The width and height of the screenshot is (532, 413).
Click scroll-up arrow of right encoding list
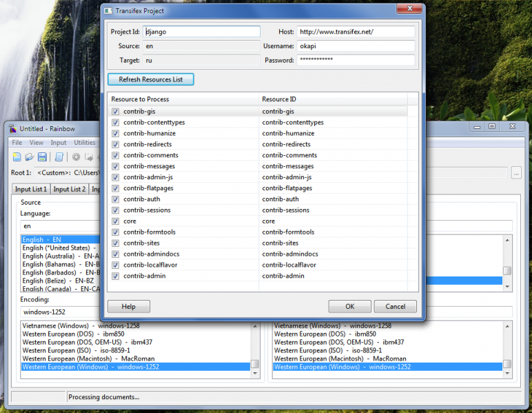tap(507, 326)
